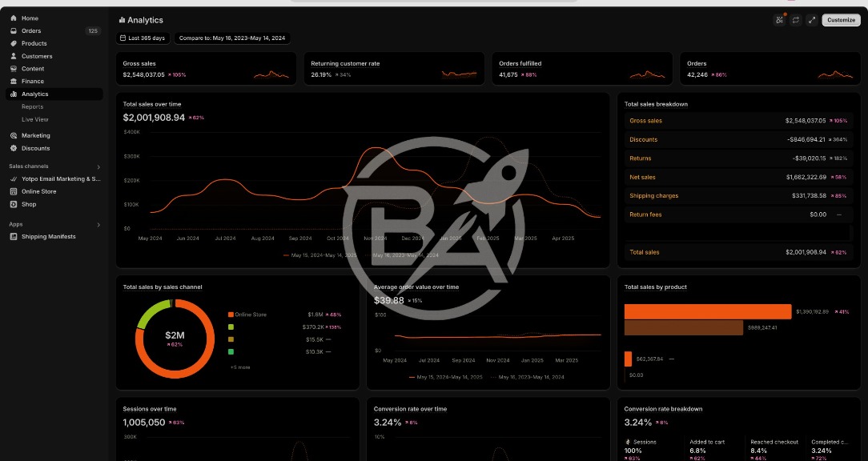This screenshot has height=461, width=868.
Task: Click the 125 orders count badge
Action: tap(93, 31)
